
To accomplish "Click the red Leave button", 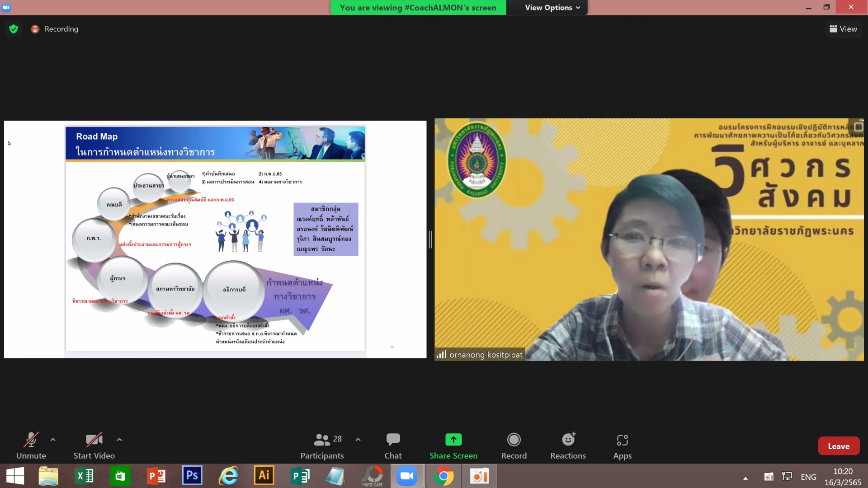I will tap(838, 446).
